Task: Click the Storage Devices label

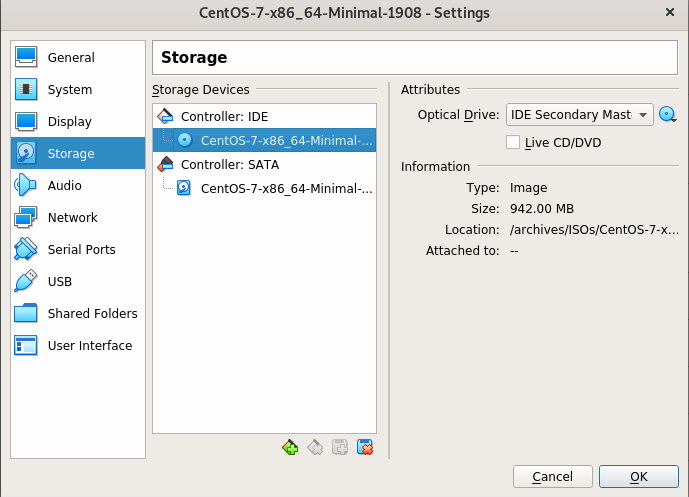Action: coord(201,89)
